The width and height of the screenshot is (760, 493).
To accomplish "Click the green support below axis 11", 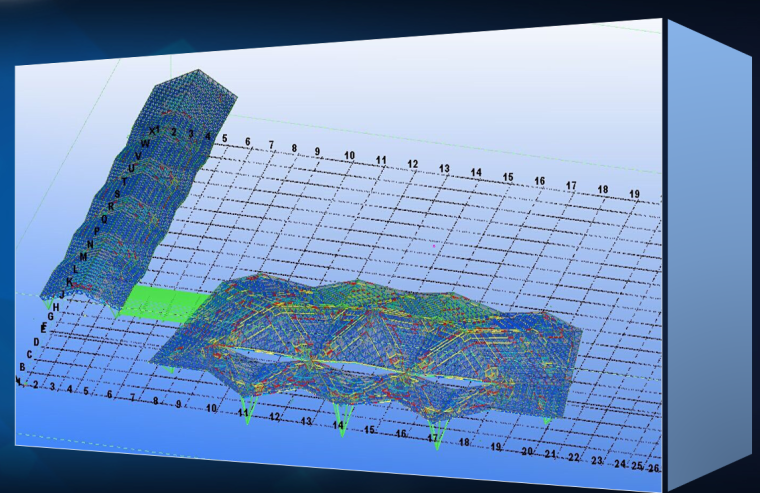I will click(x=247, y=414).
